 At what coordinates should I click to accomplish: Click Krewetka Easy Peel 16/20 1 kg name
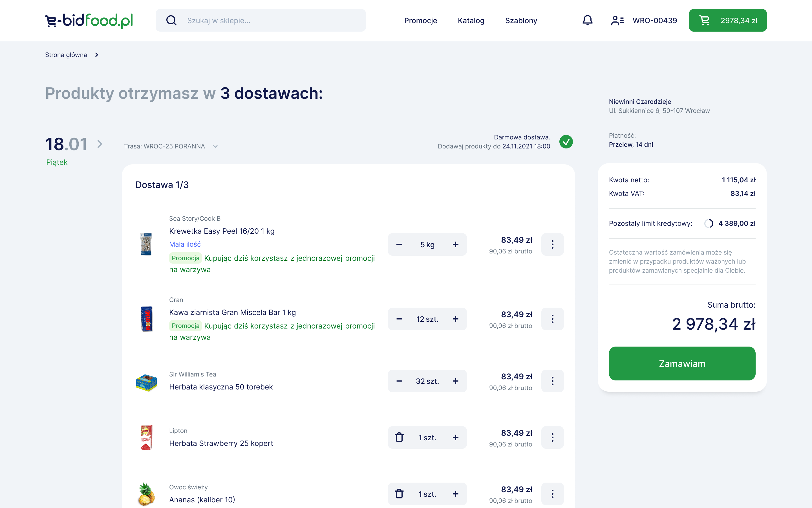222,231
